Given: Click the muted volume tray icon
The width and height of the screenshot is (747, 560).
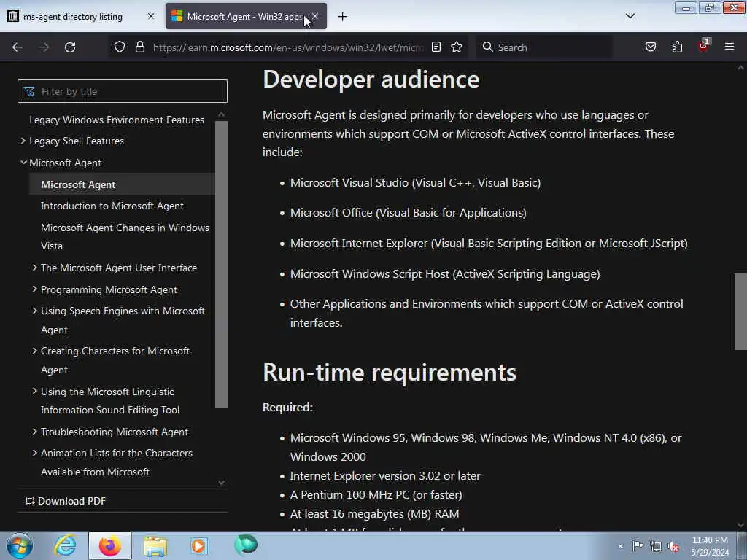Looking at the screenshot, I should [673, 547].
